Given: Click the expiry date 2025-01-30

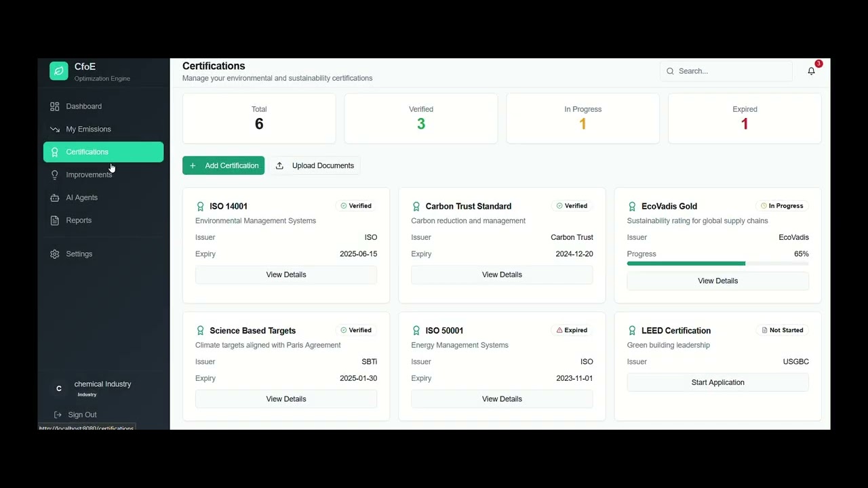Looking at the screenshot, I should tap(358, 378).
